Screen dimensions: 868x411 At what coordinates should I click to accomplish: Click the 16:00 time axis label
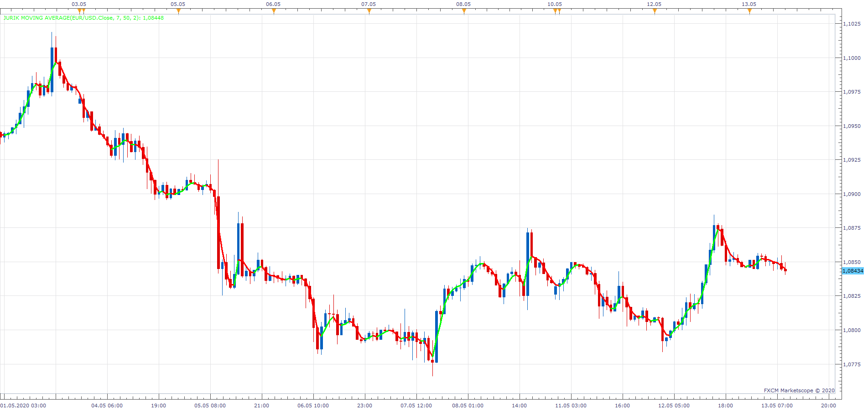pyautogui.click(x=622, y=406)
